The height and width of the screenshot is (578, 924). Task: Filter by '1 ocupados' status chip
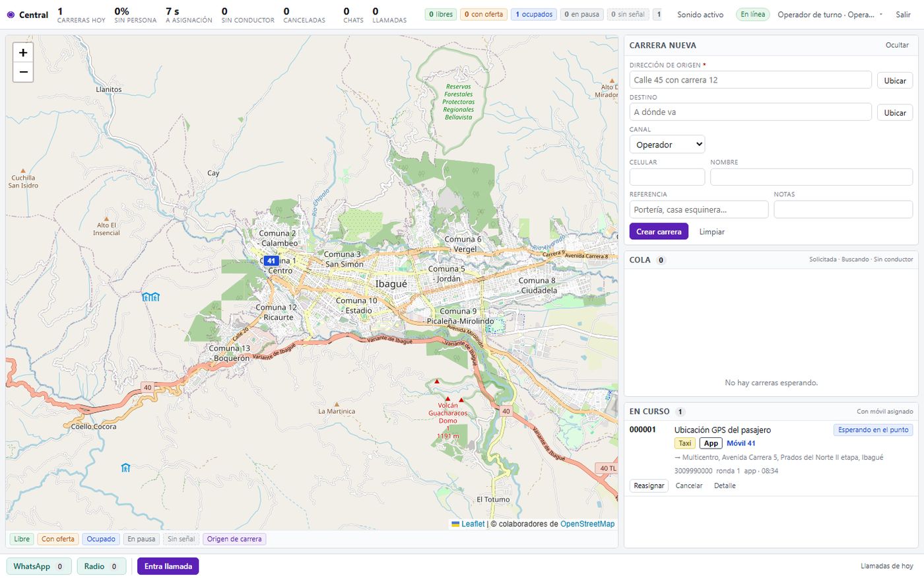[x=534, y=15]
